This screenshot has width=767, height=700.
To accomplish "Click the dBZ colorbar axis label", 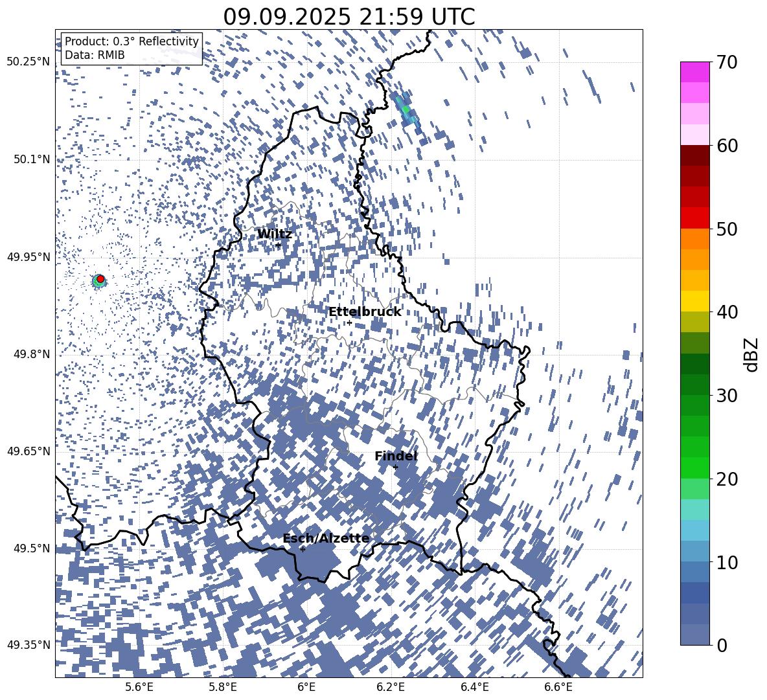I will [x=751, y=354].
